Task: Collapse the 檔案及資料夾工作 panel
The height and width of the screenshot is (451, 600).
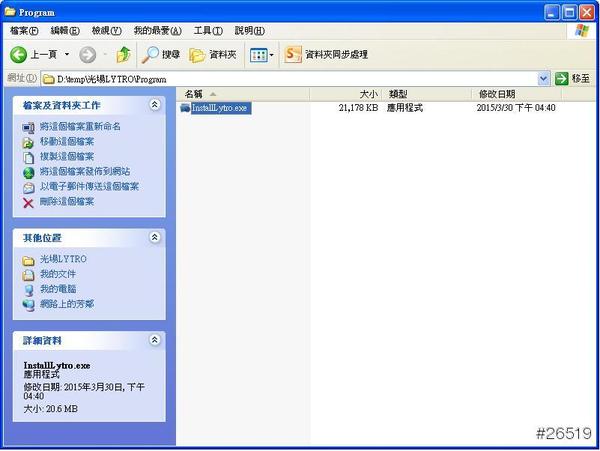Action: [x=155, y=104]
